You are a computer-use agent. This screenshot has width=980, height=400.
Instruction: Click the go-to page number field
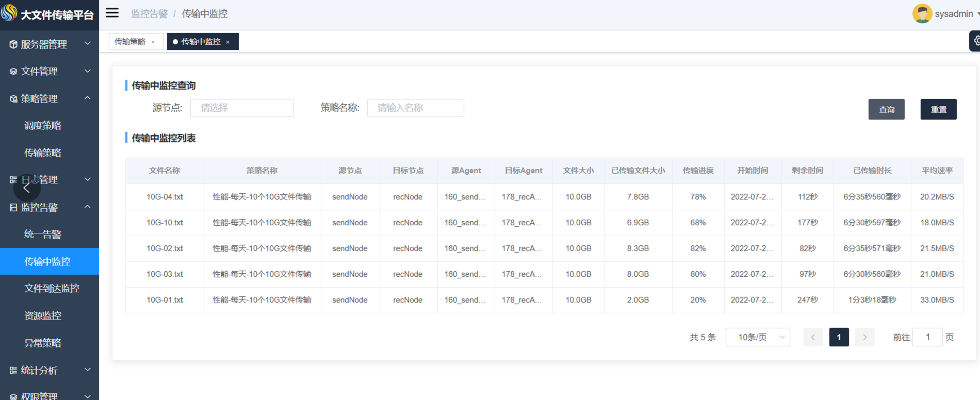927,337
